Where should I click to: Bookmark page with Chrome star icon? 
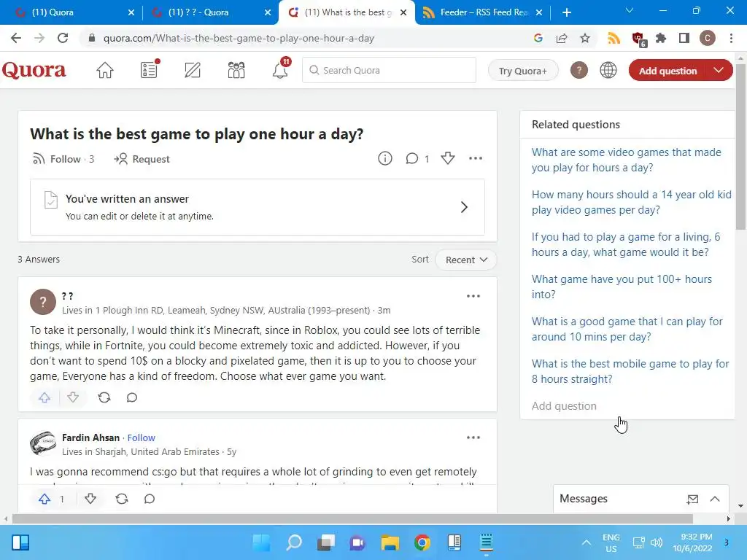585,38
